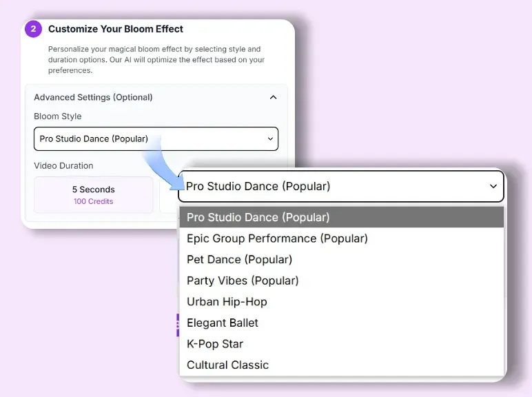This screenshot has height=397, width=532.
Task: Pick Cultural Classic from the list
Action: tap(341, 365)
